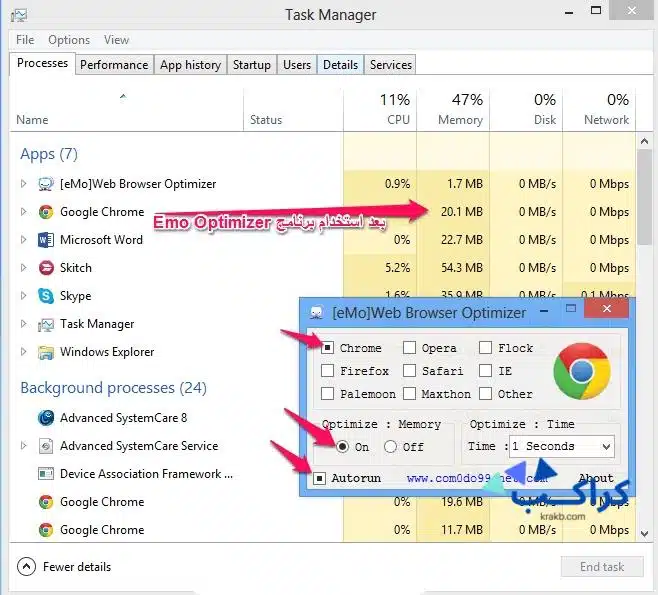Select the Optimize Memory On radio button
Screen dimensions: 658x595
(342, 446)
